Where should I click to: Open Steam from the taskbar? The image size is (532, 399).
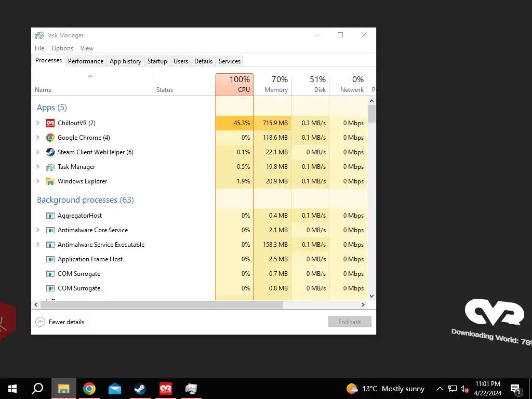140,389
